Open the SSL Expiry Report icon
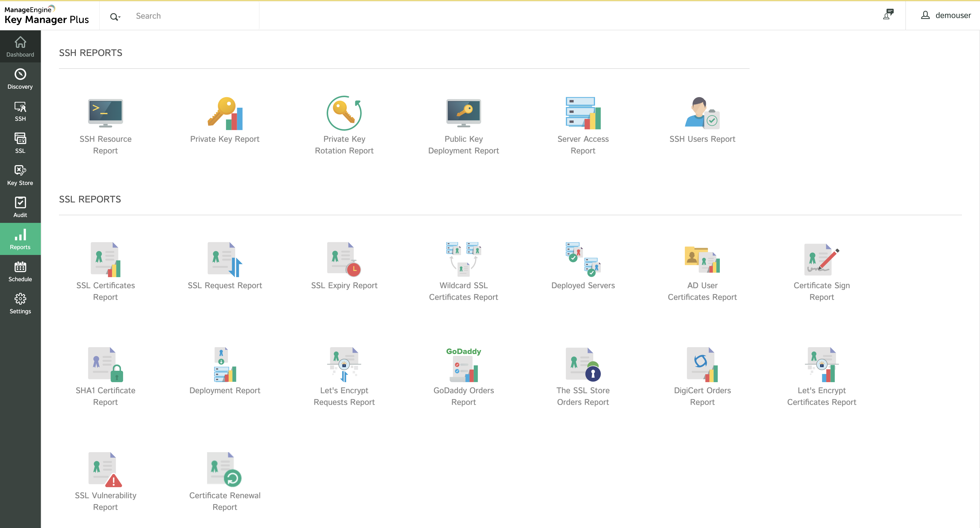980x528 pixels. pos(344,259)
